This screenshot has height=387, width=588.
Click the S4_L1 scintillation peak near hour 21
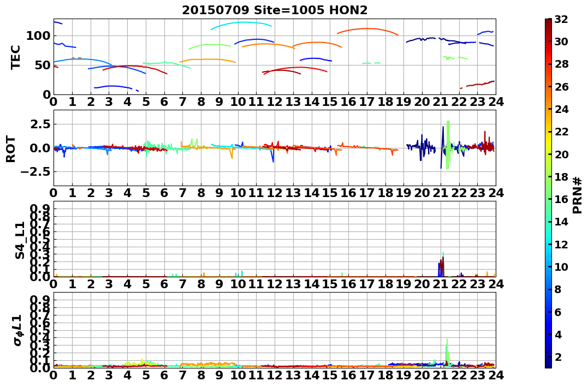click(x=442, y=264)
